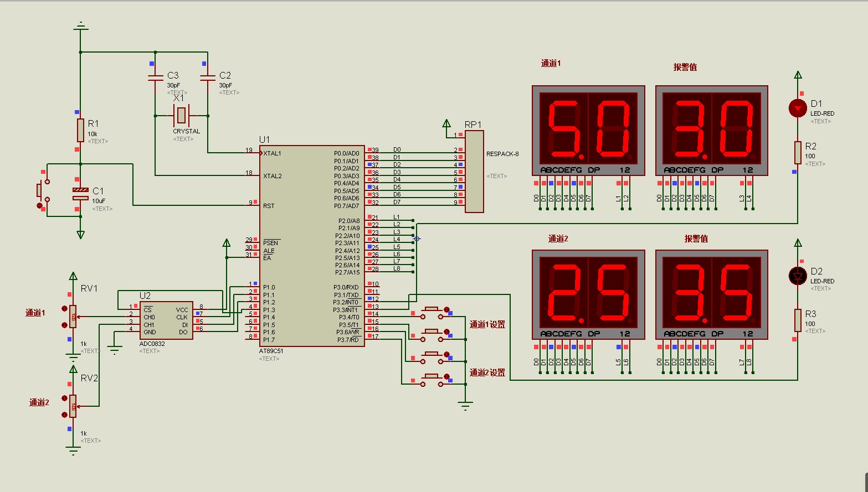Select the U2 ADC0832 chip body

(x=166, y=320)
